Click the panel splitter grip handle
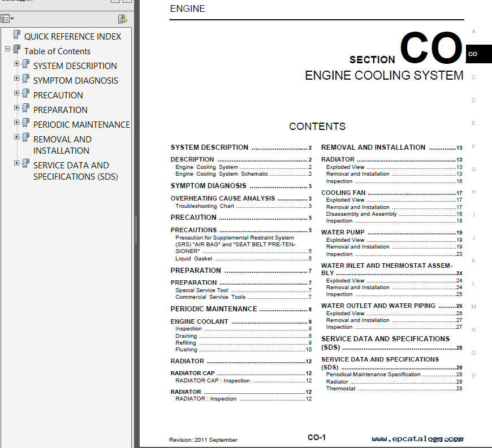 click(x=136, y=230)
